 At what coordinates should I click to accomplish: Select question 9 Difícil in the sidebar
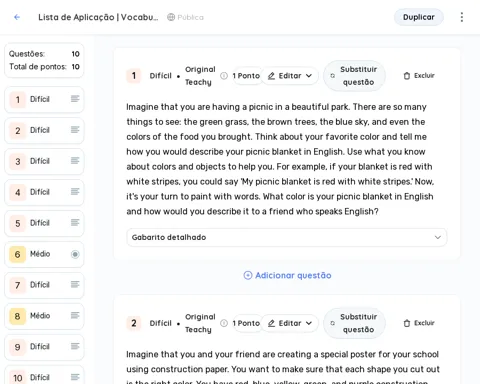(x=44, y=347)
